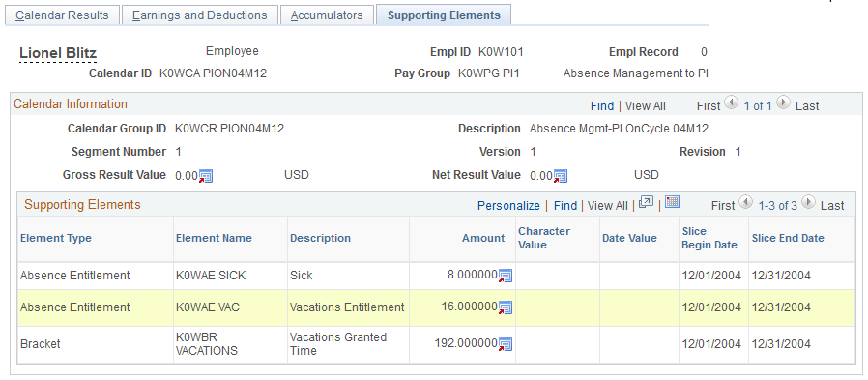Show previous rows in Supporting Elements grid

tap(746, 203)
